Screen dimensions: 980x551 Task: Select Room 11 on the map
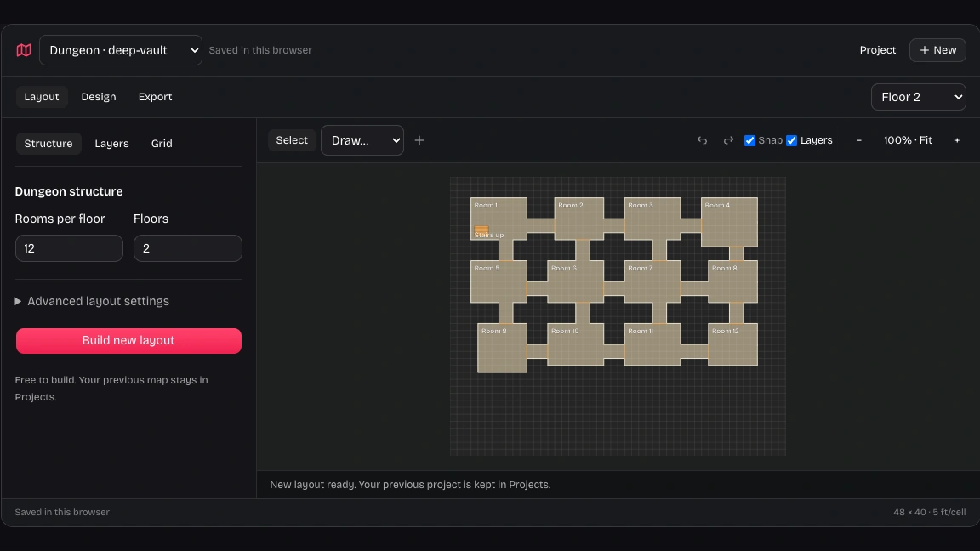point(652,344)
